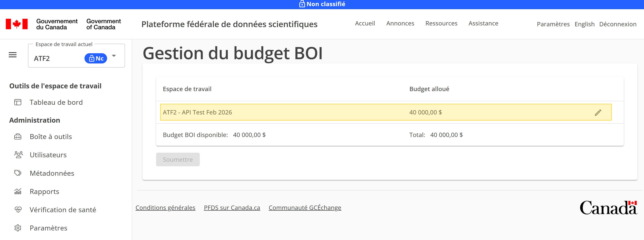Click the Vérification de santé heart icon
Viewport: 644px width, 240px height.
18,209
